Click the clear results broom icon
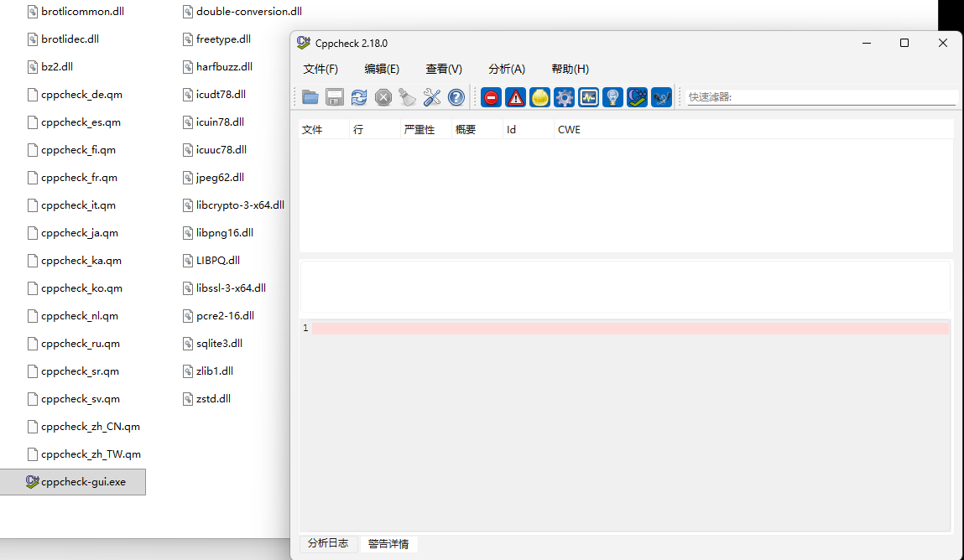 (408, 97)
